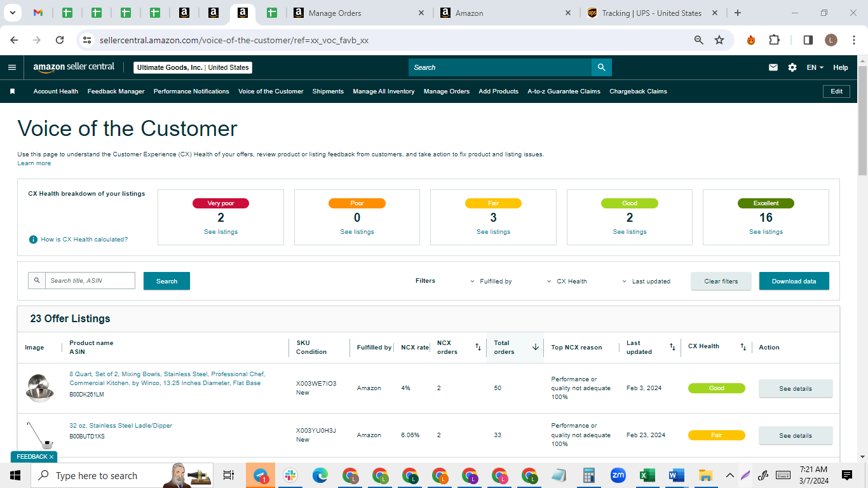This screenshot has width=868, height=488.
Task: Expand the Last updated filter dropdown
Action: click(646, 281)
